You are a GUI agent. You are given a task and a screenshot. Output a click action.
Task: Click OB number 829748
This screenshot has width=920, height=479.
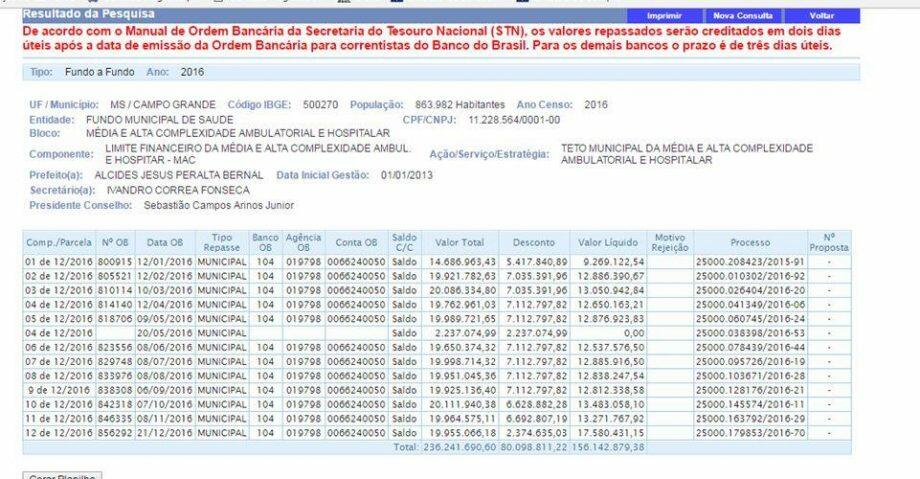115,362
